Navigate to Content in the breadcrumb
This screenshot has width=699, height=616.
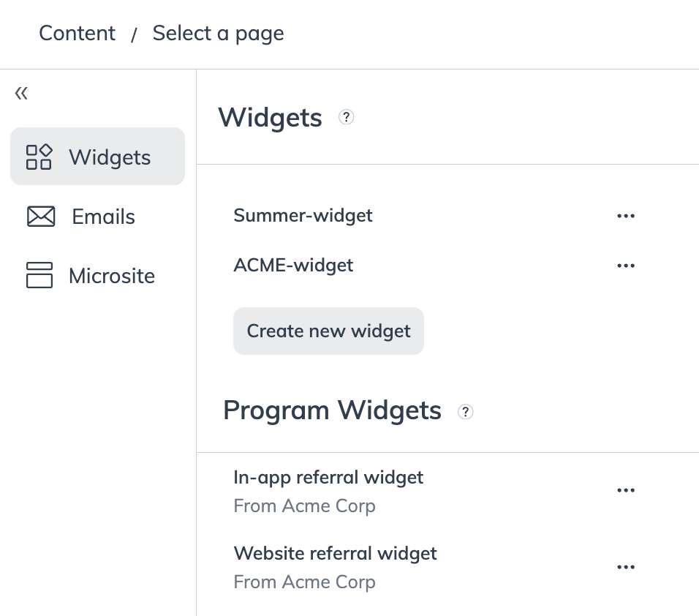pyautogui.click(x=77, y=34)
